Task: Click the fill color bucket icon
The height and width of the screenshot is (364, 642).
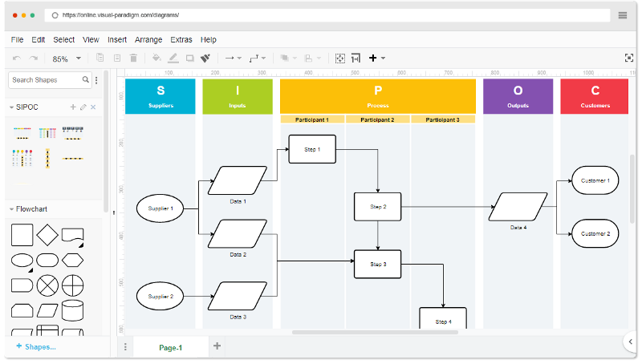Action: (156, 59)
